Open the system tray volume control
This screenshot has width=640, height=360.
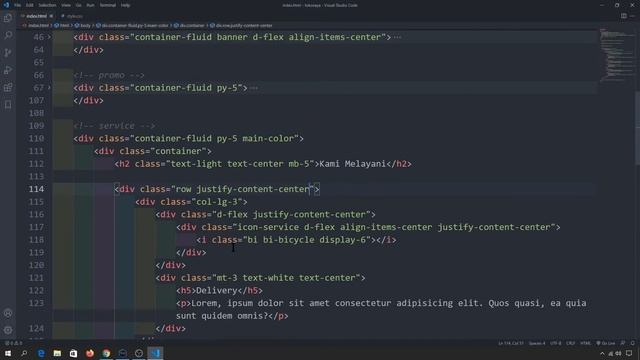click(x=619, y=353)
